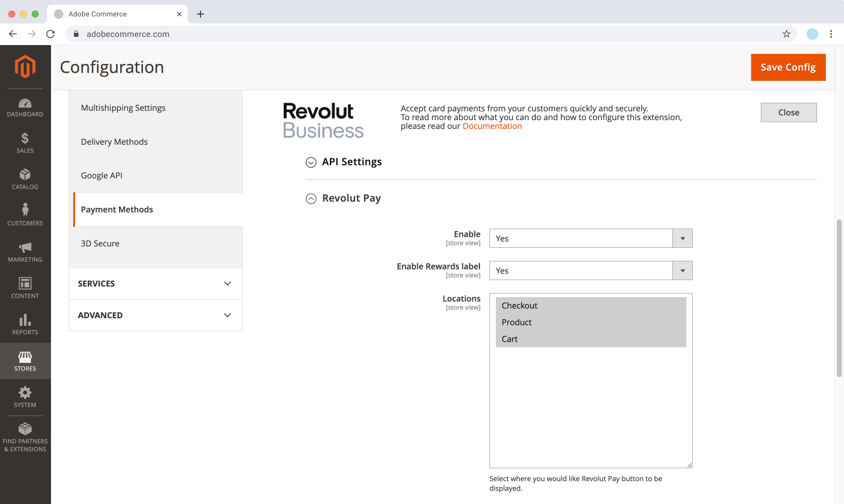Open the Enable dropdown

(x=591, y=239)
